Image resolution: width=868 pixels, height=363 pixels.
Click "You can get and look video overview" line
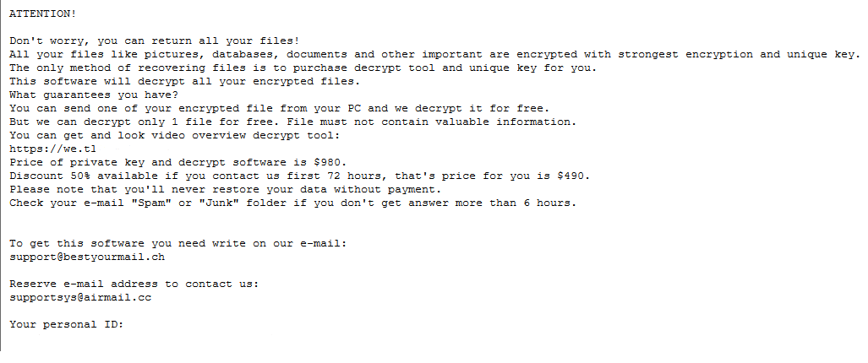pyautogui.click(x=175, y=135)
